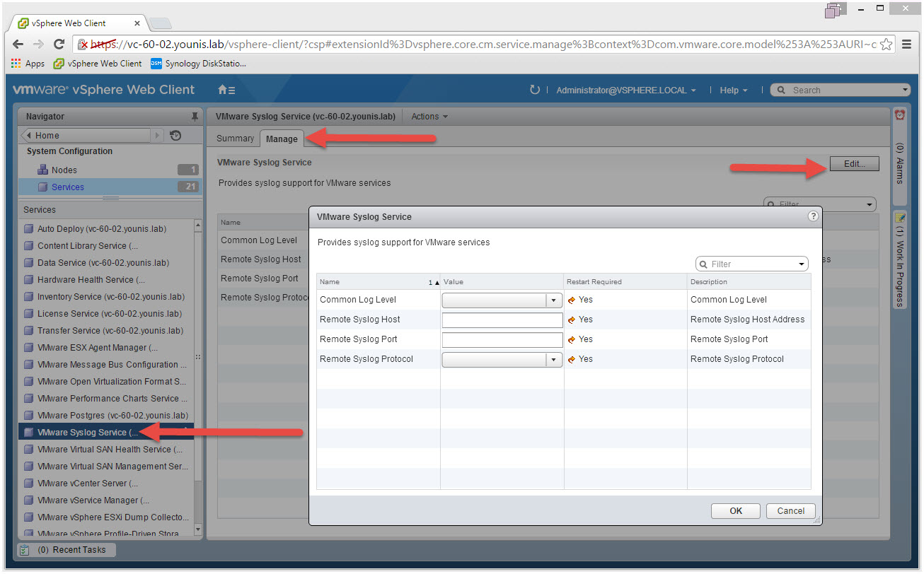The width and height of the screenshot is (924, 574).
Task: Open the Administrator@VSPHERE.LOCAL user menu
Action: click(x=626, y=90)
